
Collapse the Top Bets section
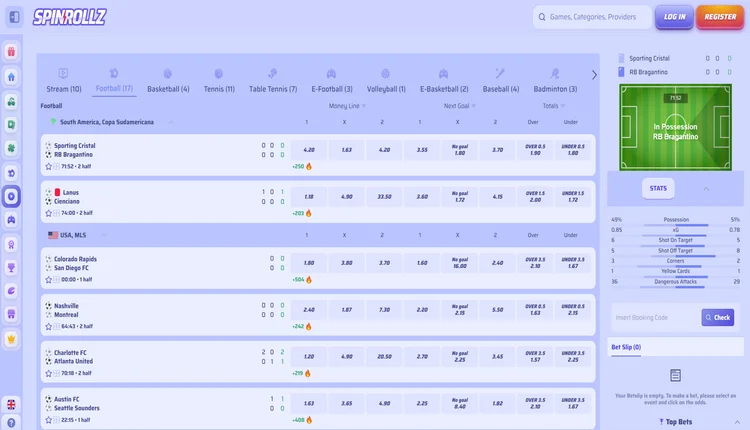coord(737,422)
